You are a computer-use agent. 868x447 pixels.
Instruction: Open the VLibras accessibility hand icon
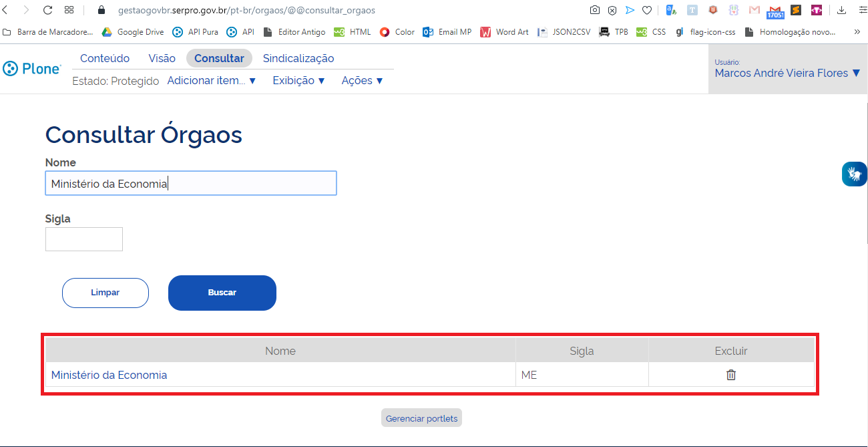[855, 174]
